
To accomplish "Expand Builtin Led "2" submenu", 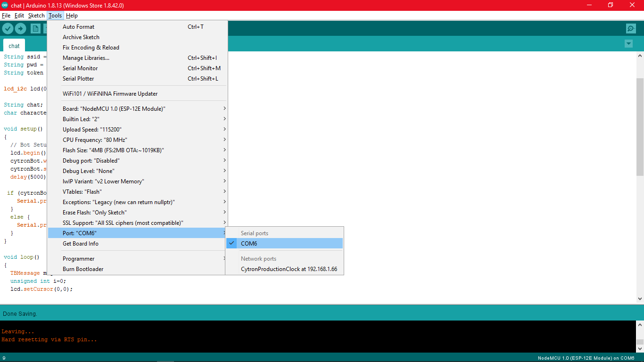I will point(137,119).
